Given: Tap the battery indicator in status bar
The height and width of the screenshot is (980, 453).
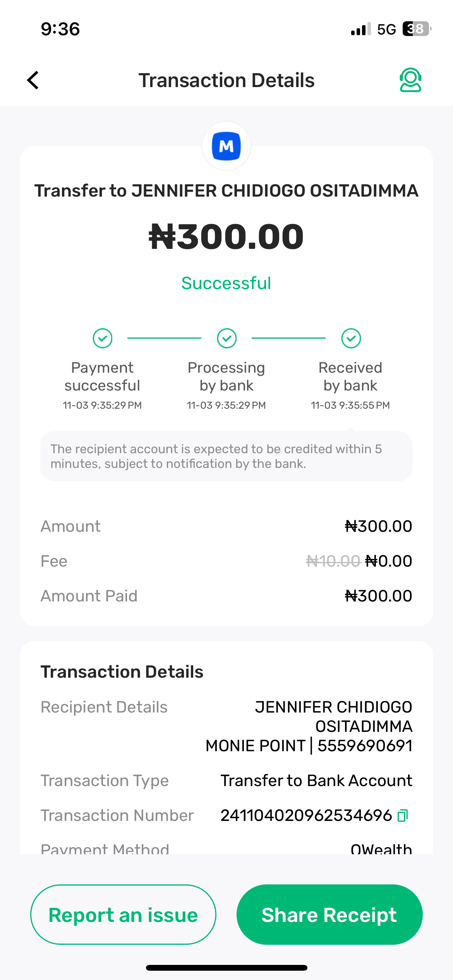Looking at the screenshot, I should pyautogui.click(x=416, y=29).
